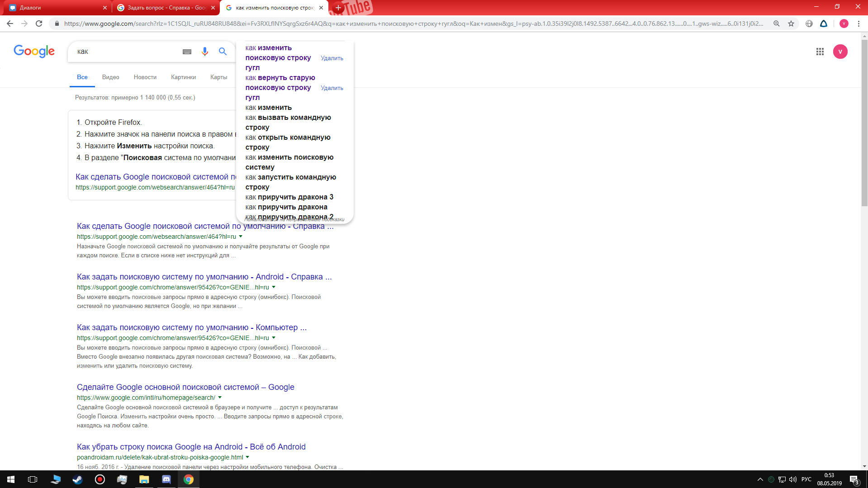Click the red record app taskbar icon
Viewport: 868px width, 488px height.
click(100, 479)
